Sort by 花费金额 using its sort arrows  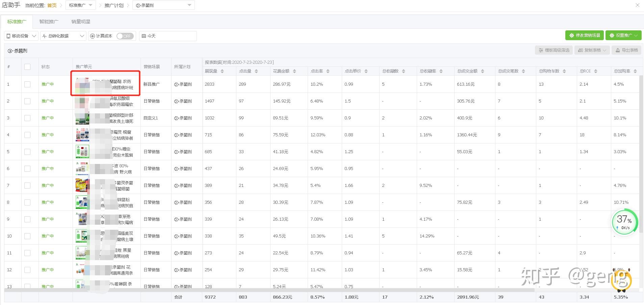pyautogui.click(x=294, y=71)
